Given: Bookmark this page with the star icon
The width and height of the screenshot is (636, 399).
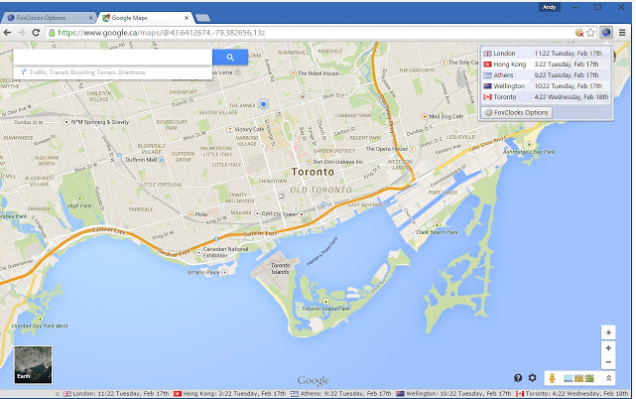Looking at the screenshot, I should tap(591, 32).
